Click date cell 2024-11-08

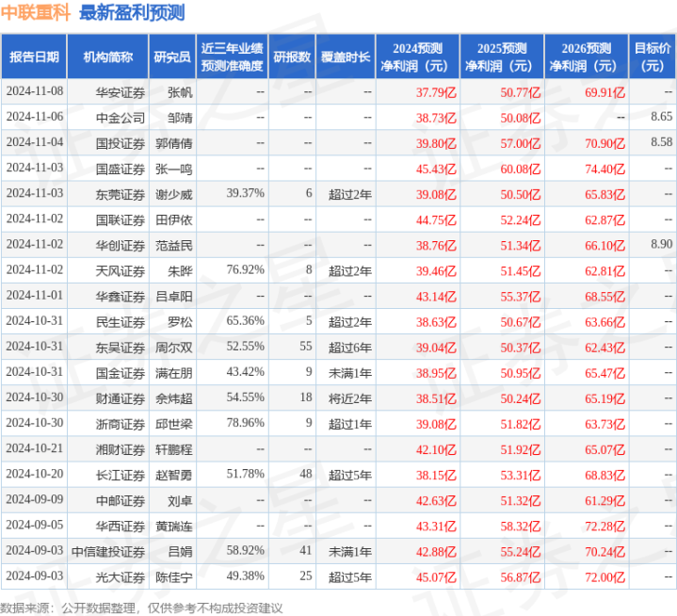coord(35,91)
